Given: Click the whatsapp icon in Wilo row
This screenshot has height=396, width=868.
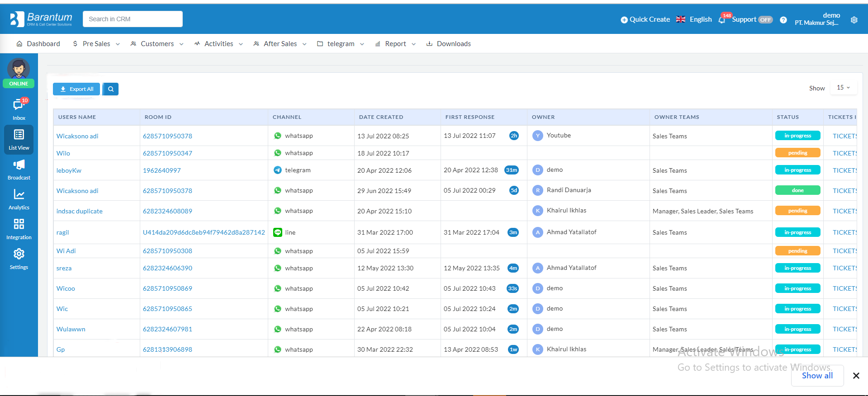Looking at the screenshot, I should tap(278, 153).
